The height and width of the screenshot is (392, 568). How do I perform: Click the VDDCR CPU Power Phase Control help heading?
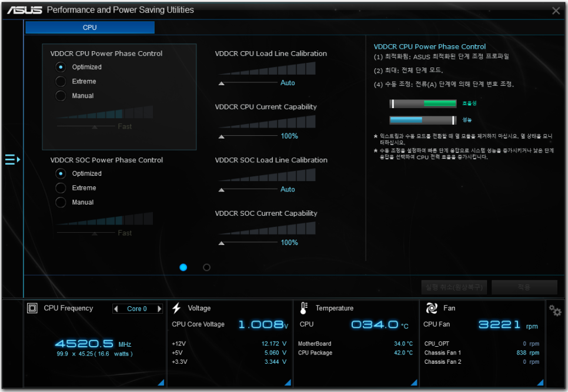coord(430,46)
